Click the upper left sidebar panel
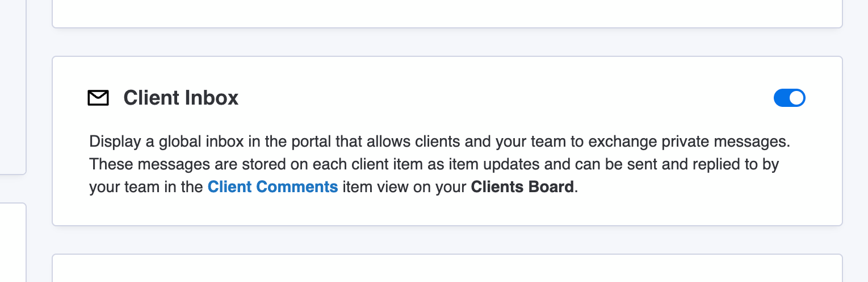The image size is (868, 282). pos(12,85)
